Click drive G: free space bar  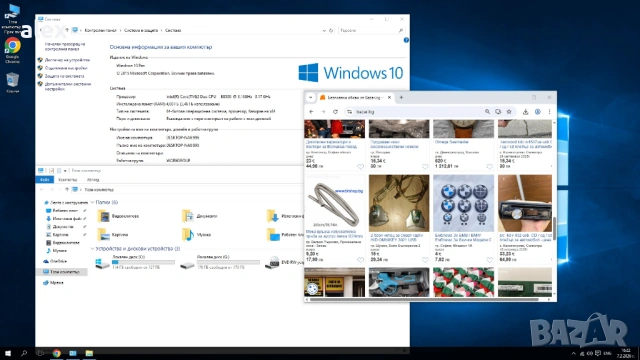point(228,262)
